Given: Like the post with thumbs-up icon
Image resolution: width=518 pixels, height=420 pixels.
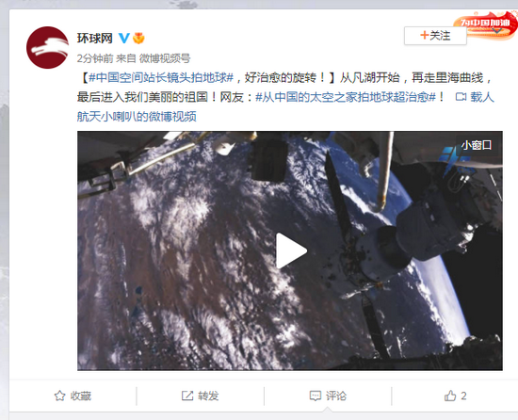Looking at the screenshot, I should point(450,396).
